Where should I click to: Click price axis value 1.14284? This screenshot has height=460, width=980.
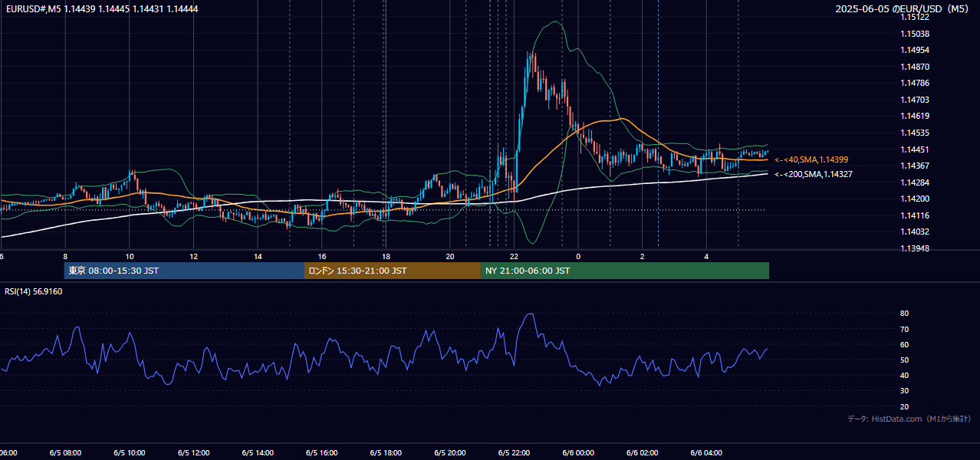[x=915, y=182]
